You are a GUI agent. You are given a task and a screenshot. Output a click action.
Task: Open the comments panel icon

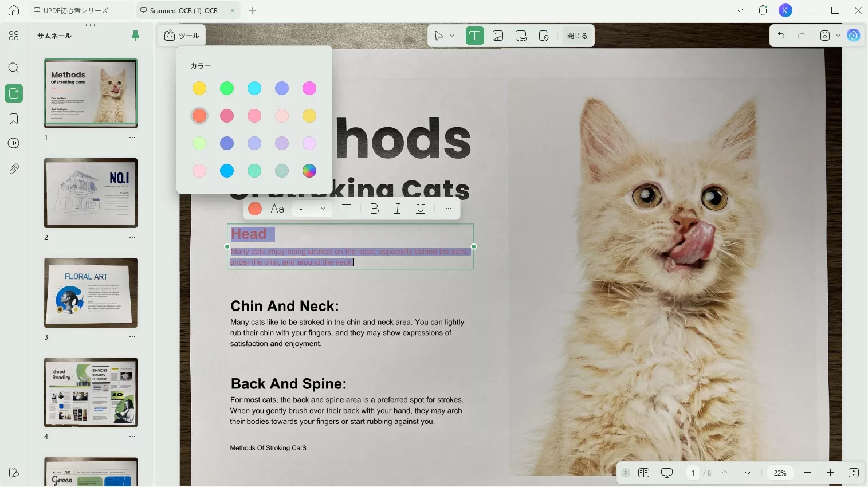(14, 143)
